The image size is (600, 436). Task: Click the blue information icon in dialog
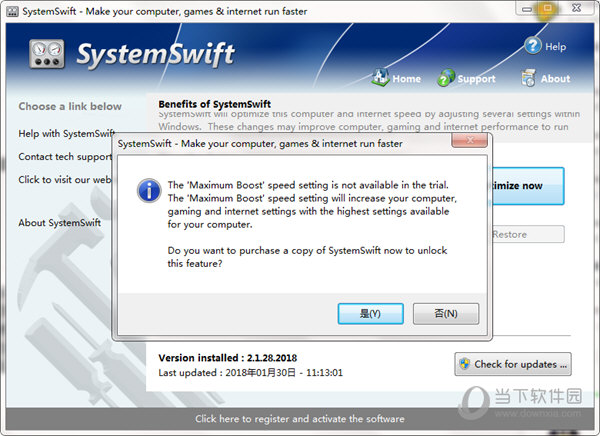(149, 190)
